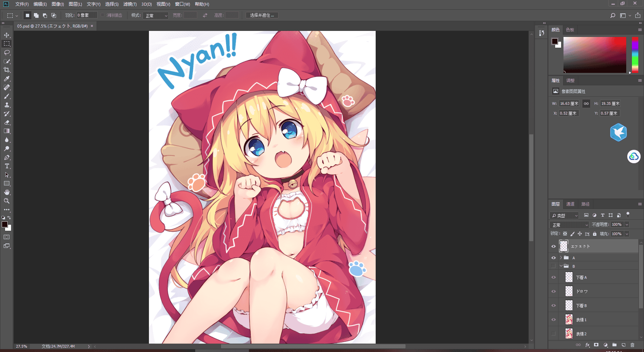The height and width of the screenshot is (352, 644).
Task: Select the Pen tool
Action: pos(7,157)
